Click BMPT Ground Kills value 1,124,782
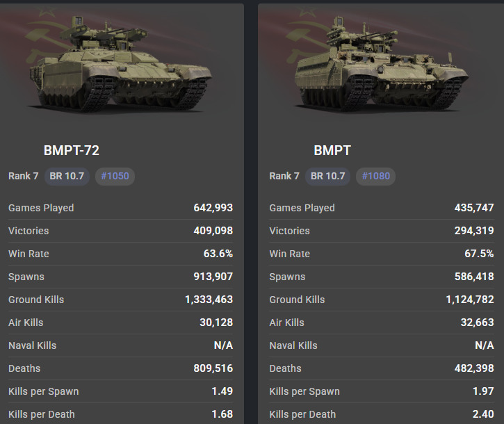504x424 pixels. click(x=470, y=300)
